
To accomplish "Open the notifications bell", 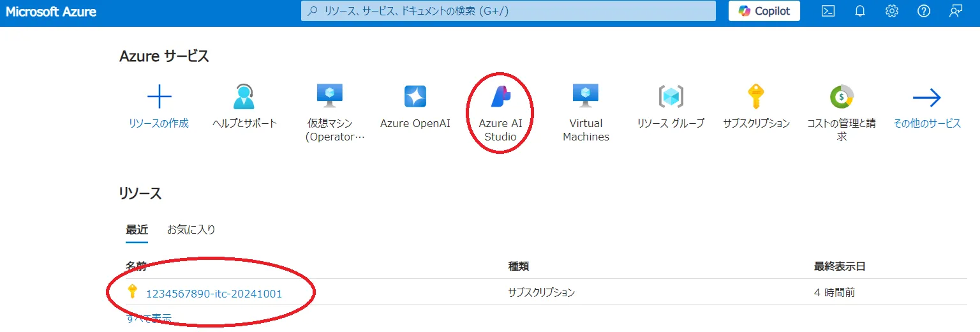I will tap(860, 11).
